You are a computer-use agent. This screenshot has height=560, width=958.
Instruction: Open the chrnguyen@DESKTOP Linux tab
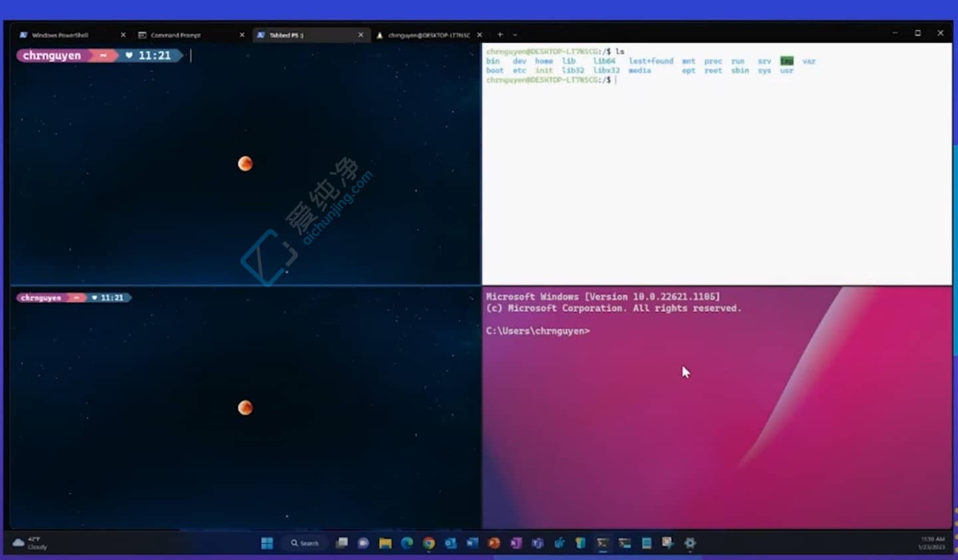[x=429, y=35]
